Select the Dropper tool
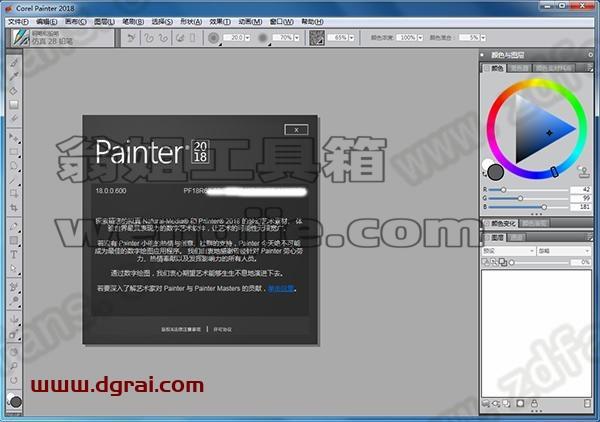This screenshot has height=422, width=600. point(14,76)
